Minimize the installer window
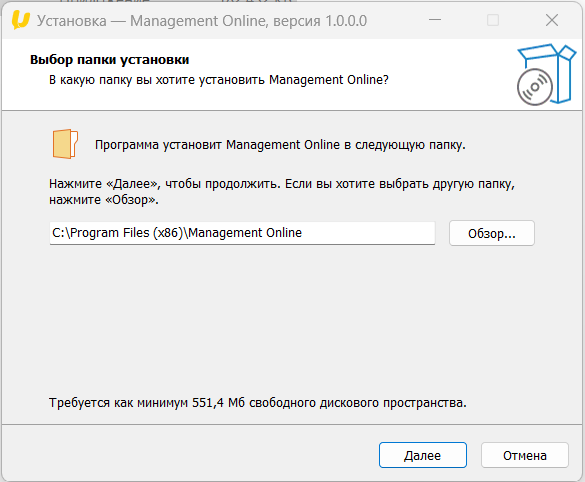Screen dimensions: 585x482 point(435,20)
